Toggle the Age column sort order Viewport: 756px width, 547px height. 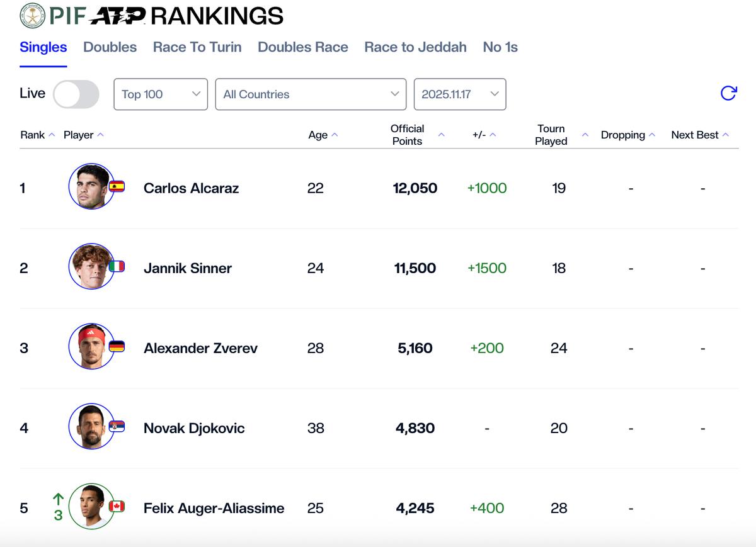click(x=336, y=135)
